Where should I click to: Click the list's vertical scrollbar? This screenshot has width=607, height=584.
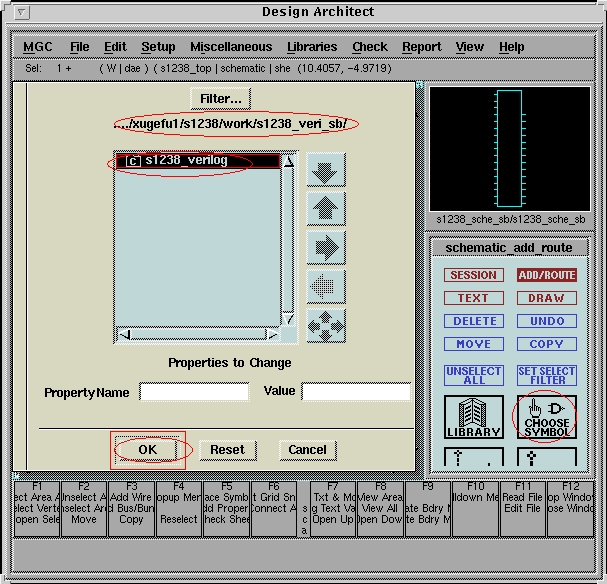pyautogui.click(x=289, y=240)
